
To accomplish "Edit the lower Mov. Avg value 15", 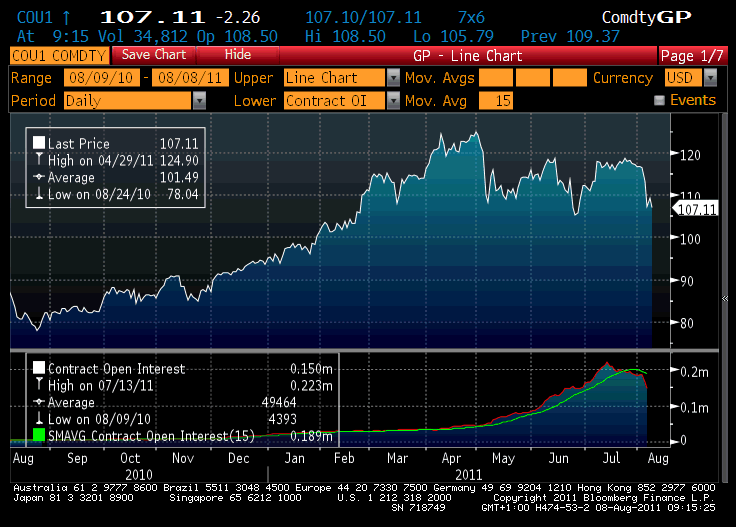I will pyautogui.click(x=496, y=101).
